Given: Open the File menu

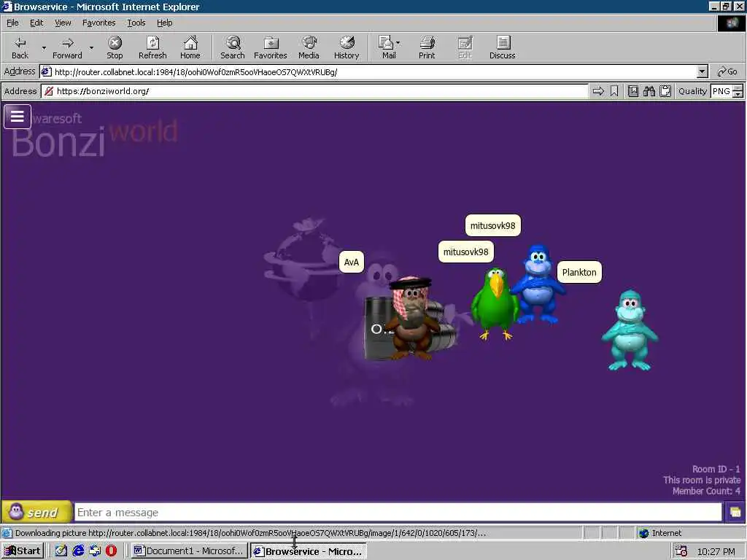Looking at the screenshot, I should (12, 23).
